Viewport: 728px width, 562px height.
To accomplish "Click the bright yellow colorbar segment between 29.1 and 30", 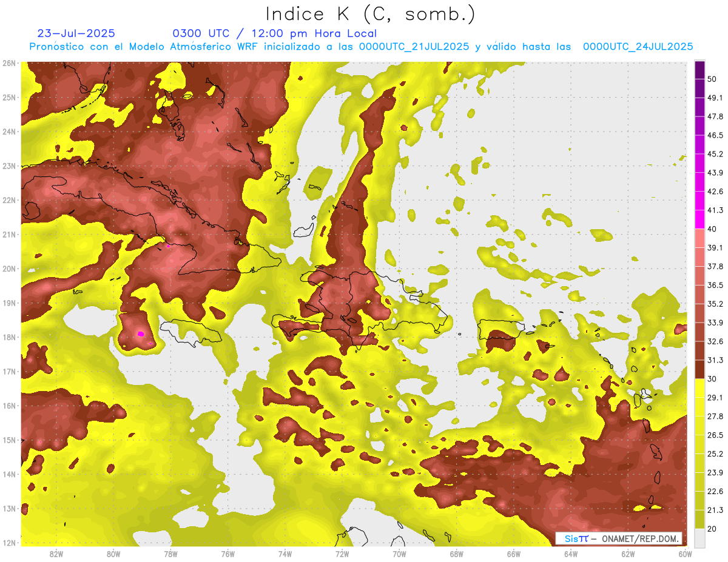I will (x=699, y=388).
